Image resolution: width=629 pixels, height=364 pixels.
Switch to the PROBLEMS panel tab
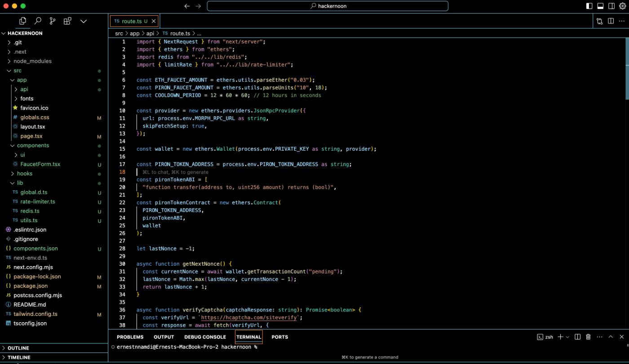click(x=130, y=337)
